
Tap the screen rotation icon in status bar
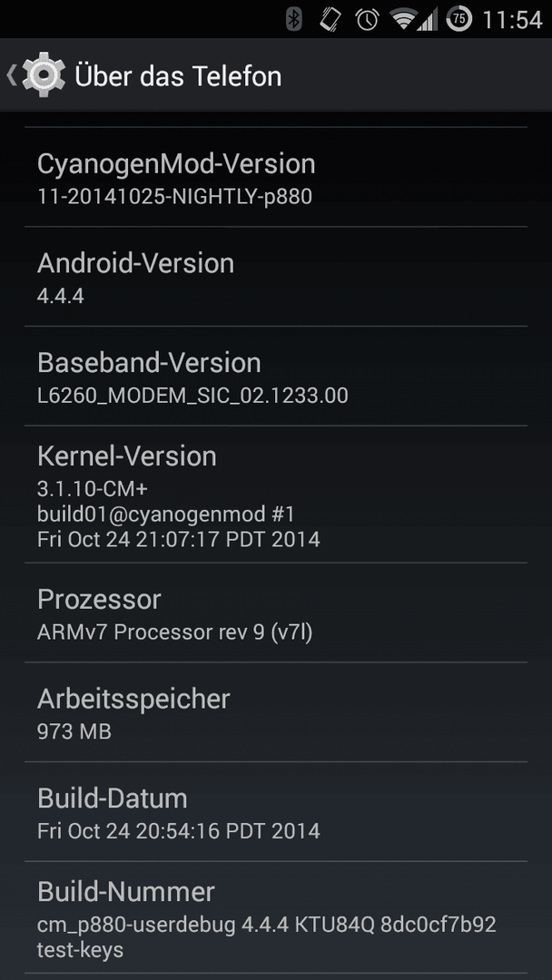tap(330, 19)
